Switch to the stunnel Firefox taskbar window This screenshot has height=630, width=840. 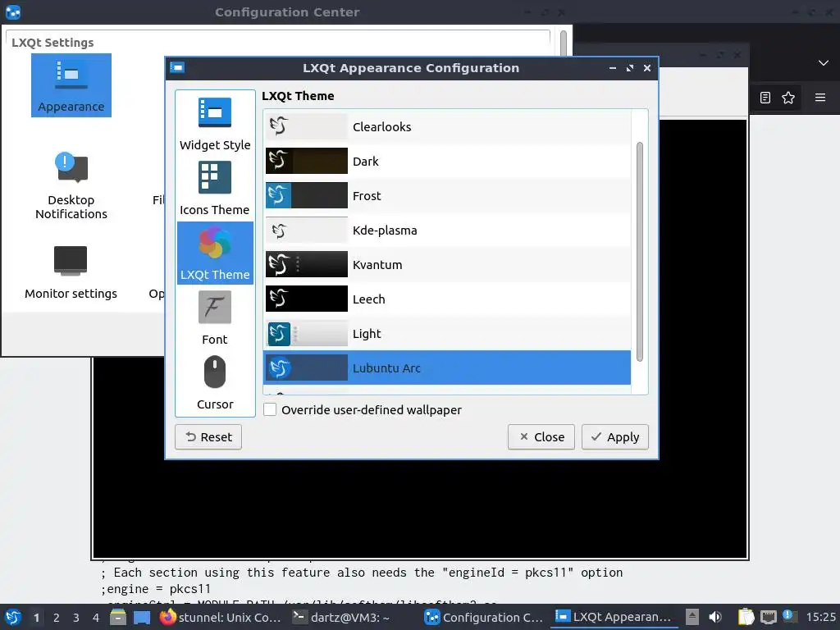point(221,617)
